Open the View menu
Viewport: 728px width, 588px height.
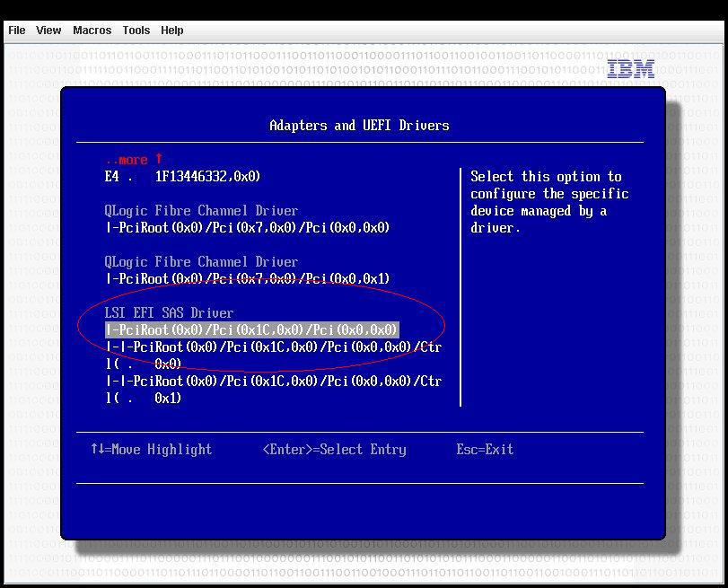[48, 30]
